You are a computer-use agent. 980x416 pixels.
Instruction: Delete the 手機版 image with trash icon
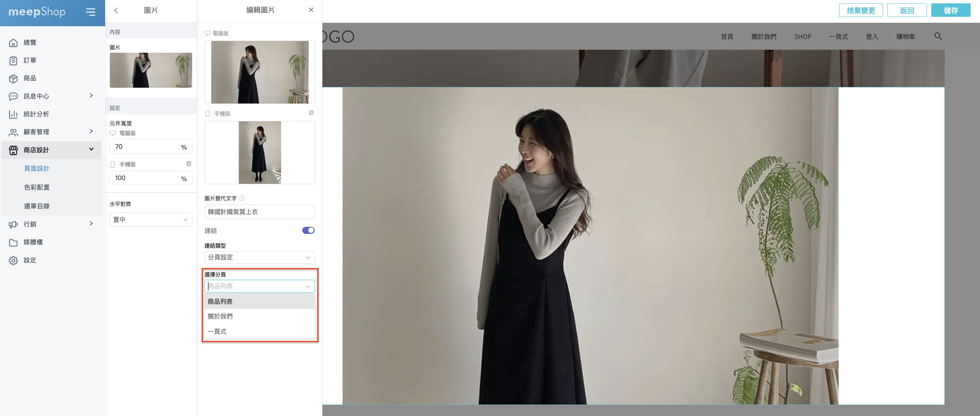tap(311, 113)
